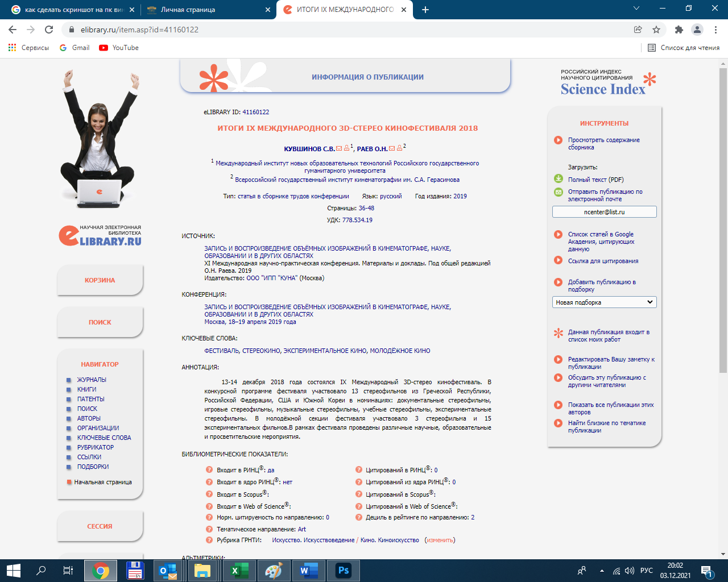Viewport: 728px width, 582px height.
Task: Expand Новая подборка dropdown
Action: pyautogui.click(x=604, y=302)
